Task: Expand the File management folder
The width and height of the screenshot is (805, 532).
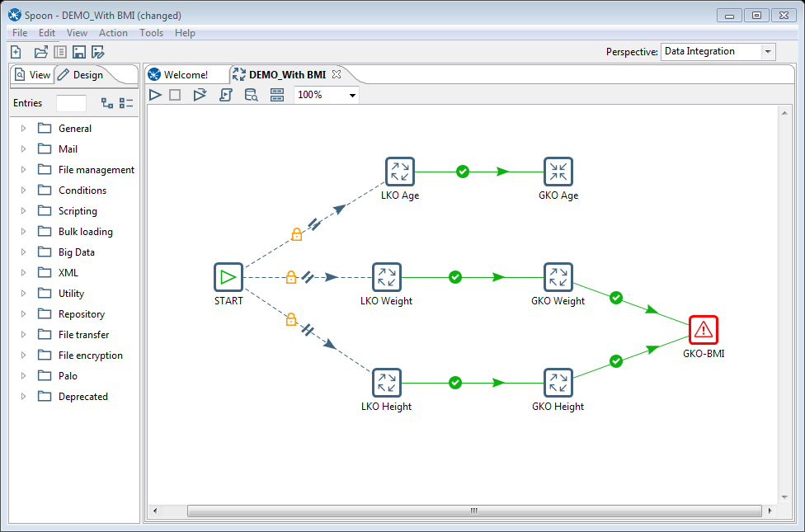Action: point(23,169)
